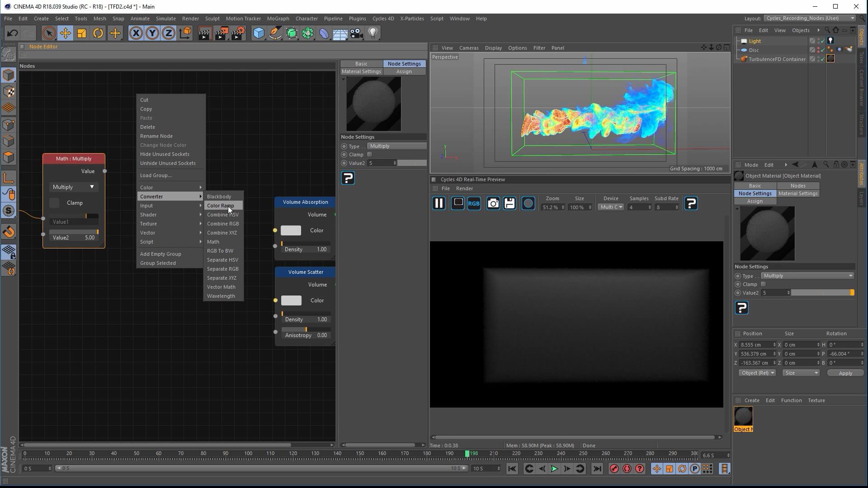The height and width of the screenshot is (488, 868).
Task: Enable Clamp checkbox on Math Multiply node
Action: coord(54,203)
